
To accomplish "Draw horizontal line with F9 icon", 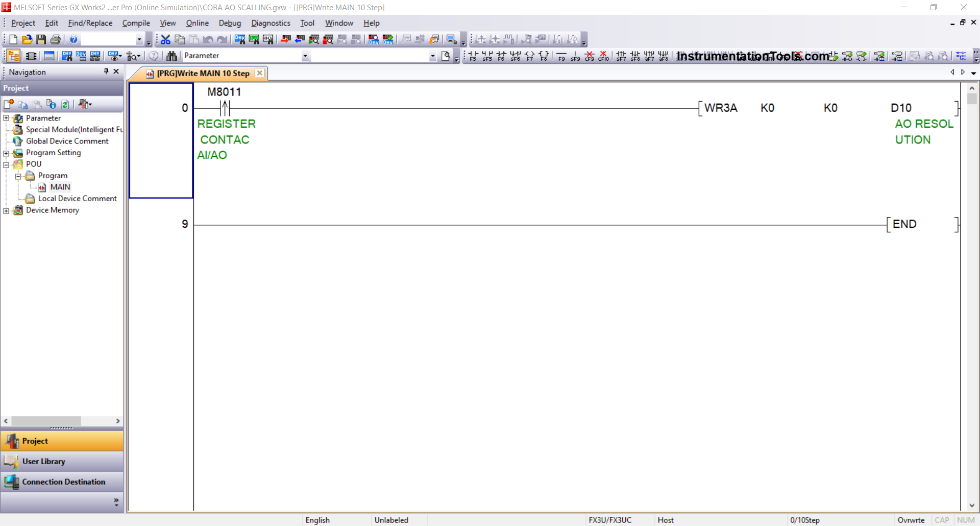I will click(561, 56).
